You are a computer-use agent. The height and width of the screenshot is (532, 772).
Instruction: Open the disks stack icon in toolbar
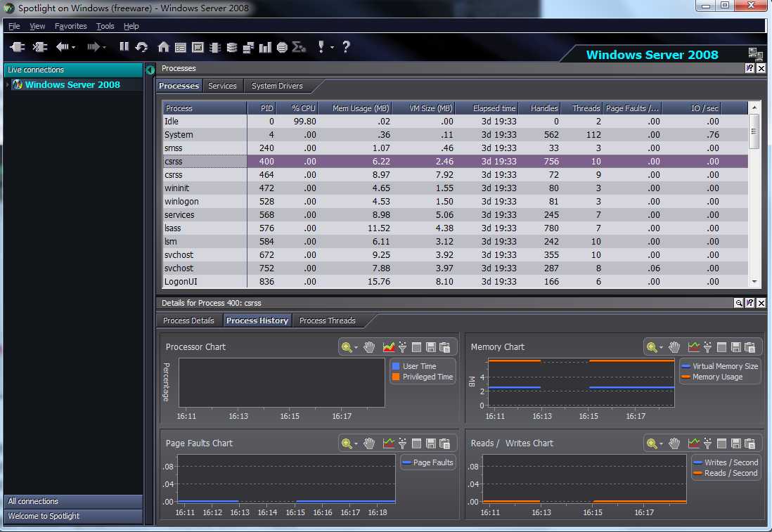point(231,47)
